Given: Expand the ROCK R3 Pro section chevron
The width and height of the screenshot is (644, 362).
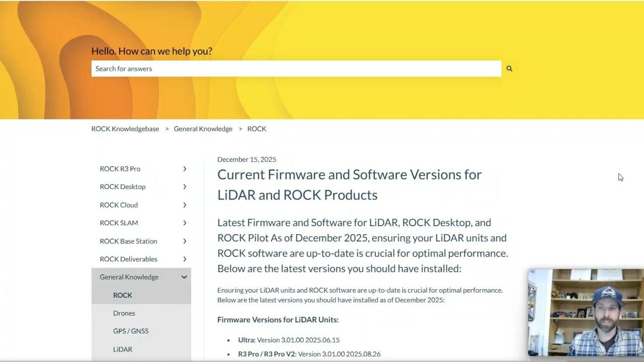Looking at the screenshot, I should coord(185,168).
